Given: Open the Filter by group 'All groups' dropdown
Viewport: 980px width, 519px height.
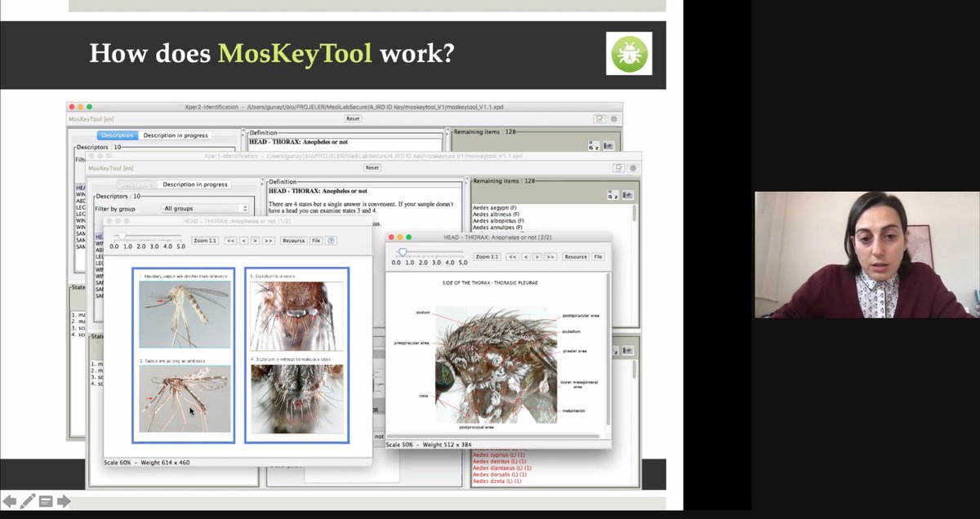Looking at the screenshot, I should click(x=205, y=209).
